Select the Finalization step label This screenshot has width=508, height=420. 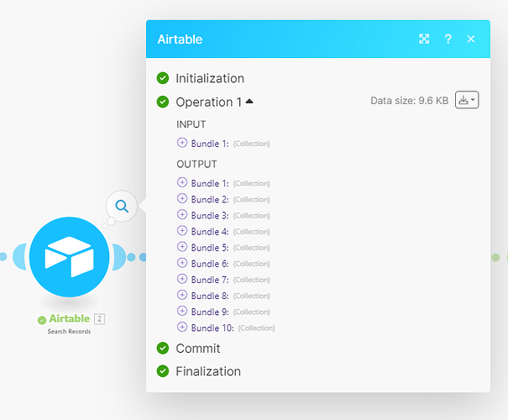208,371
